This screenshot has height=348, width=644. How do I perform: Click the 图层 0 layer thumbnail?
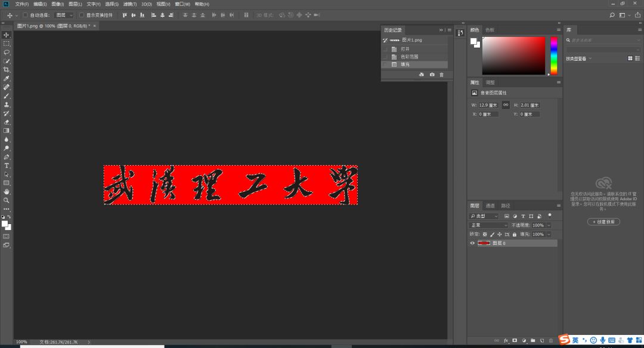click(x=484, y=243)
